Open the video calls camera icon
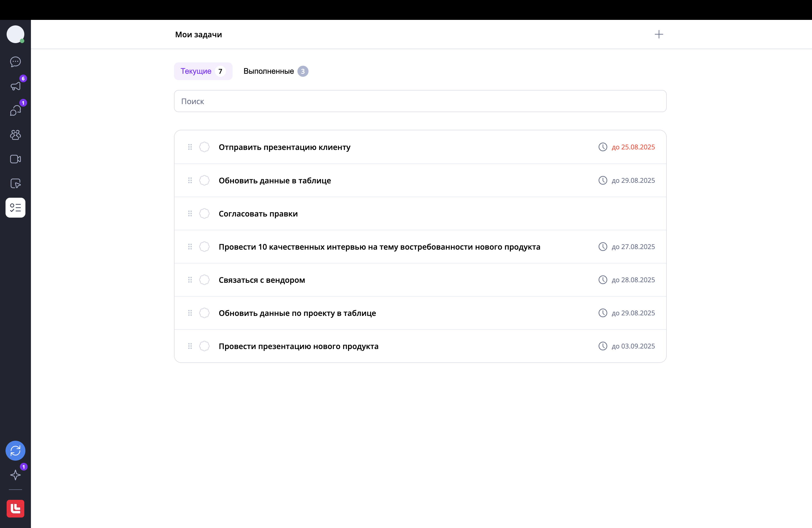 pos(15,159)
